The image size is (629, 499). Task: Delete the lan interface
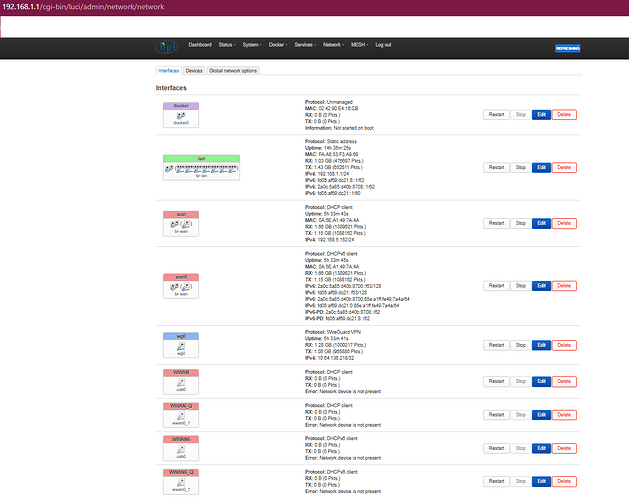[x=564, y=167]
